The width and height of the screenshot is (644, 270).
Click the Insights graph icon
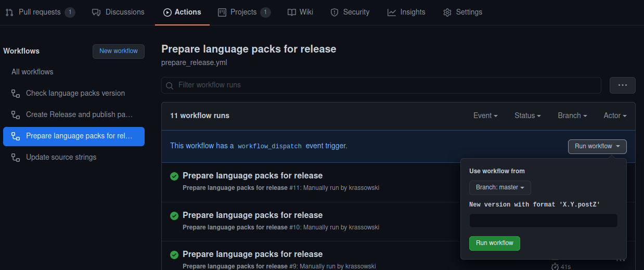pos(392,12)
